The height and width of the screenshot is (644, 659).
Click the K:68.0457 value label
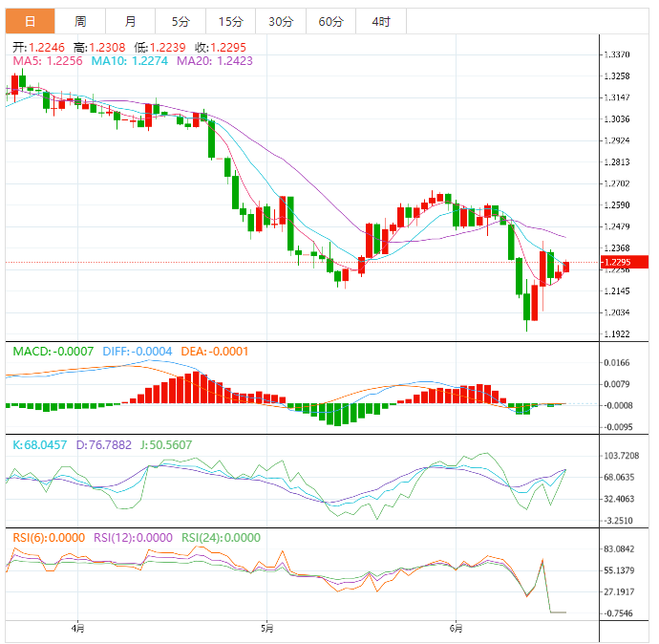(x=39, y=444)
